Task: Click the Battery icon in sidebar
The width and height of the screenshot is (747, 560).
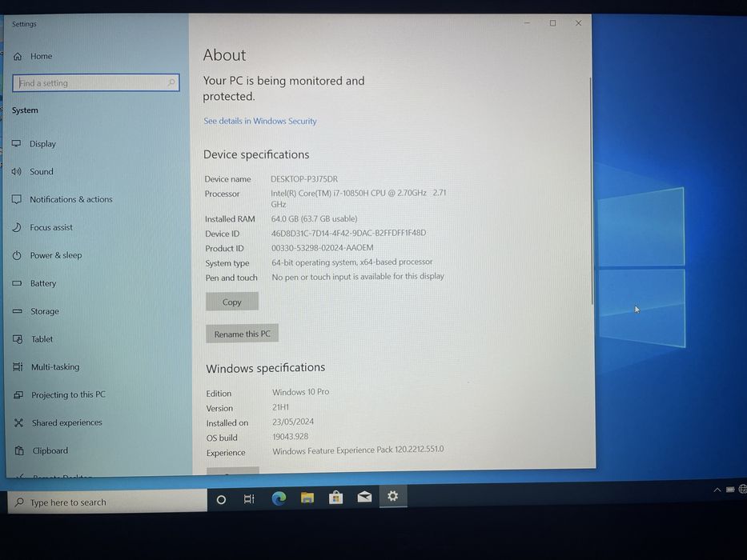Action: pos(17,283)
